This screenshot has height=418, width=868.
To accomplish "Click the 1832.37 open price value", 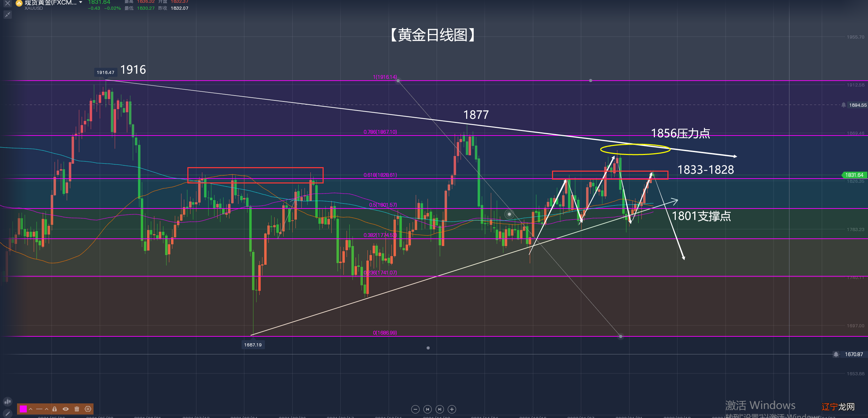I will [x=179, y=2].
